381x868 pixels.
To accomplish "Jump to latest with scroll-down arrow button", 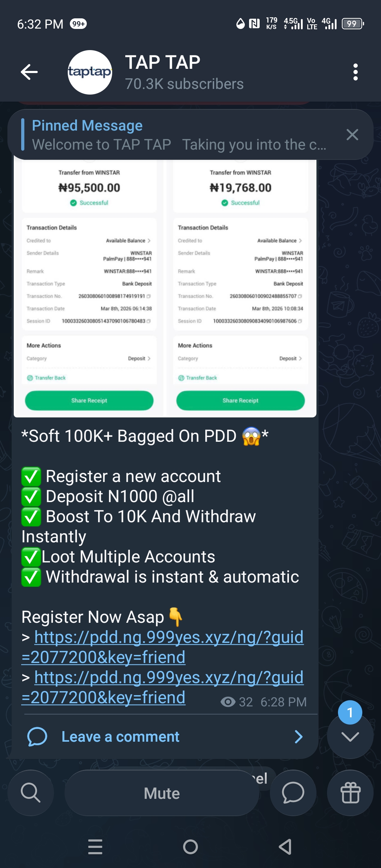I will [x=350, y=736].
